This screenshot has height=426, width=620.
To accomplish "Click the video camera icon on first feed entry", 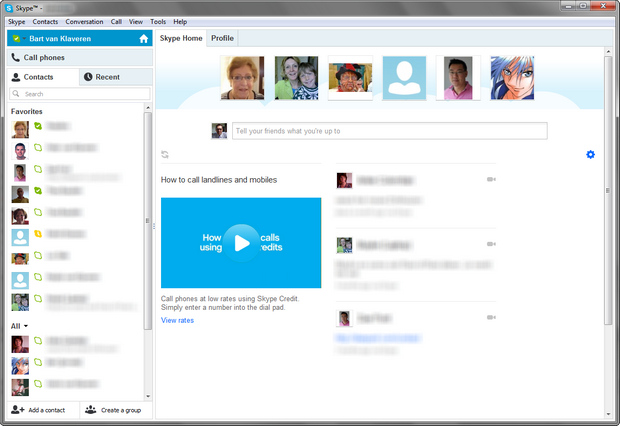I will pos(491,180).
